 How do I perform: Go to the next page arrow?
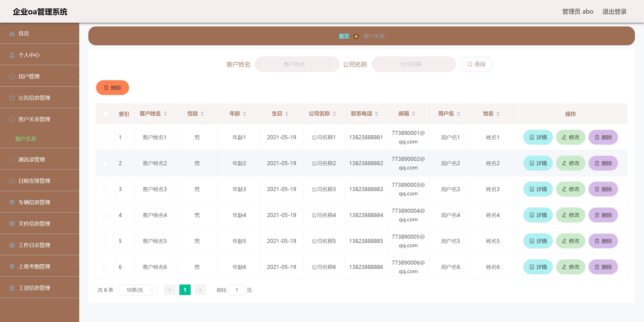pyautogui.click(x=200, y=290)
